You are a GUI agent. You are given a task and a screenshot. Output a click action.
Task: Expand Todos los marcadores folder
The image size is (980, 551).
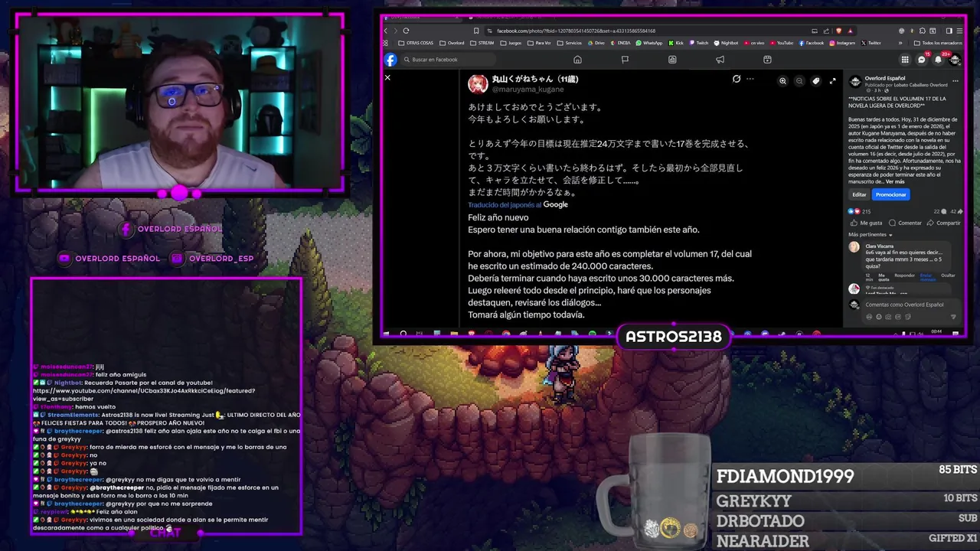click(x=938, y=43)
